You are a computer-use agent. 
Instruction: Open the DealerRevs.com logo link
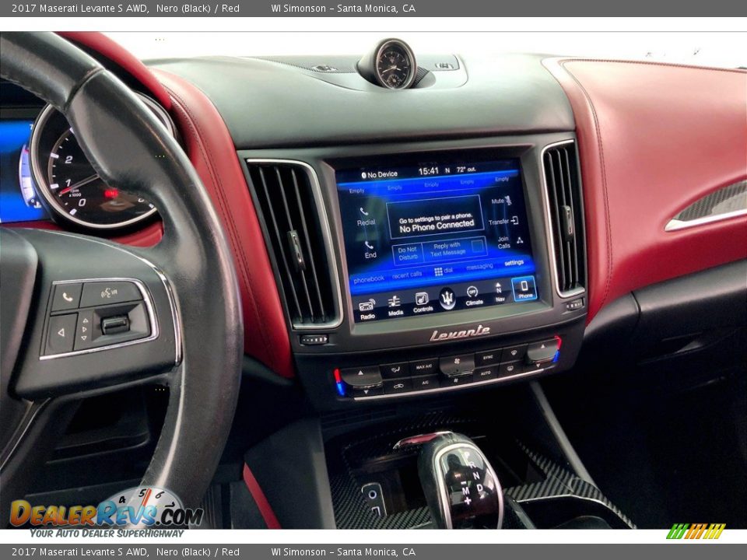point(106,513)
